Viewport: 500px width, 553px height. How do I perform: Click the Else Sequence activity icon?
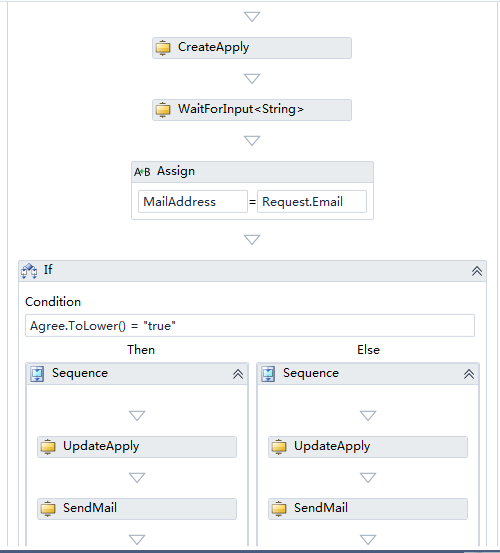point(268,374)
